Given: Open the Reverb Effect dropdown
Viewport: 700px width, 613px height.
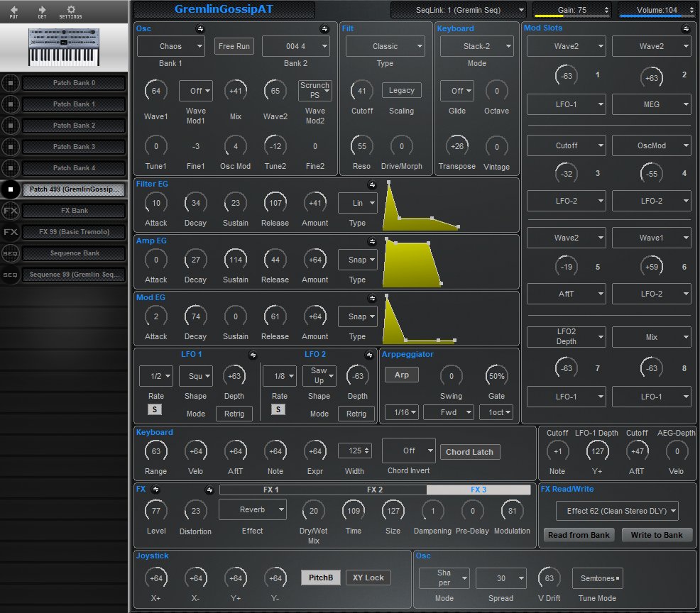Looking at the screenshot, I should click(x=253, y=510).
